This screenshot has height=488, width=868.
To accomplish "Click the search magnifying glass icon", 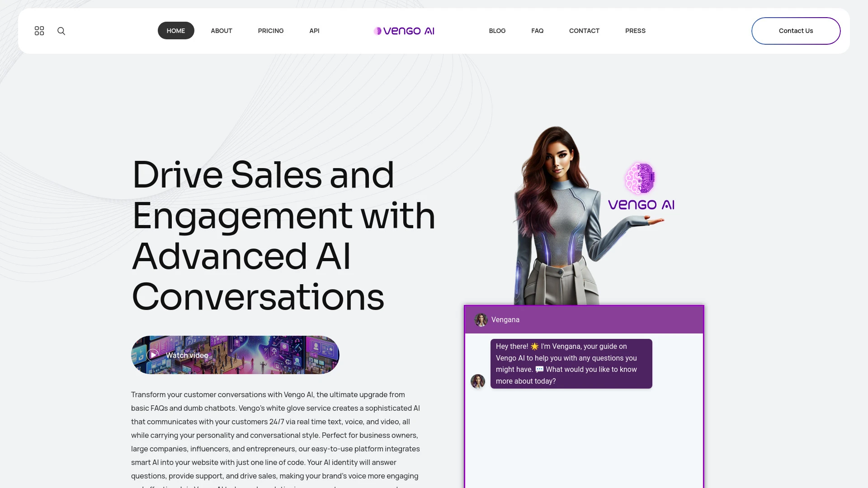I will [x=61, y=30].
